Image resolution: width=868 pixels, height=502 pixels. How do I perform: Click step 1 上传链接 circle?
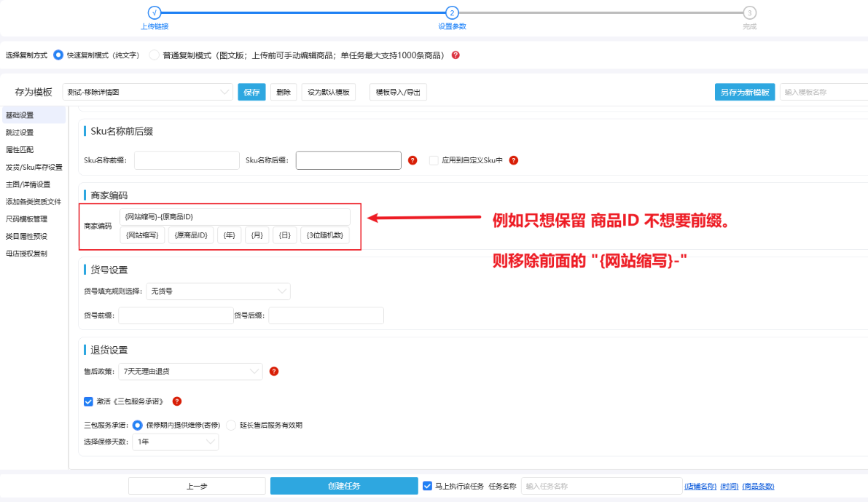(155, 12)
